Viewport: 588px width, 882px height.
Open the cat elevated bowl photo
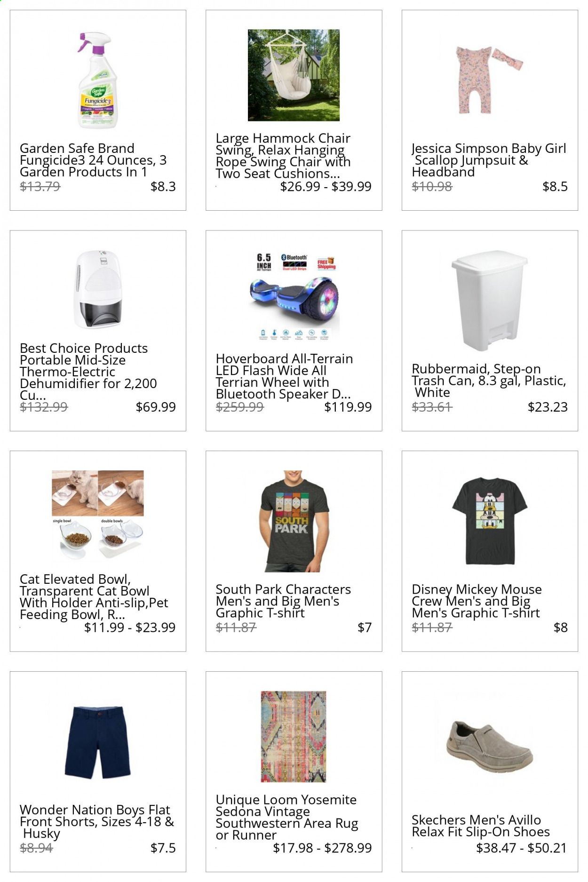click(x=97, y=515)
